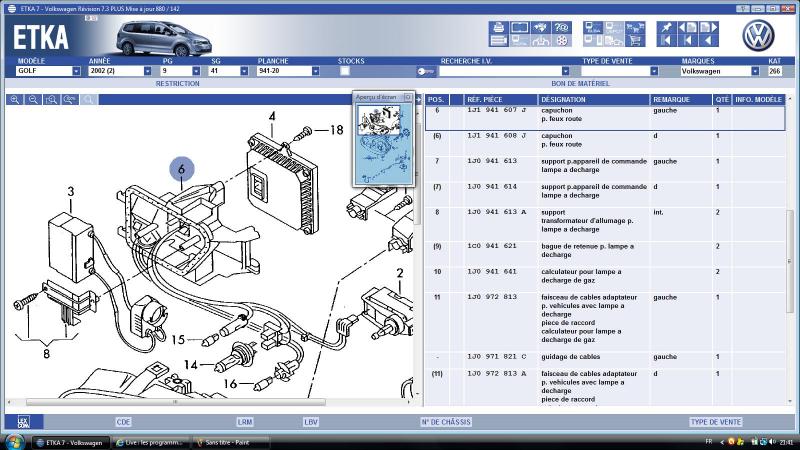The image size is (800, 450).
Task: Click the computer icon in top-left of second icon group
Action: [x=593, y=28]
